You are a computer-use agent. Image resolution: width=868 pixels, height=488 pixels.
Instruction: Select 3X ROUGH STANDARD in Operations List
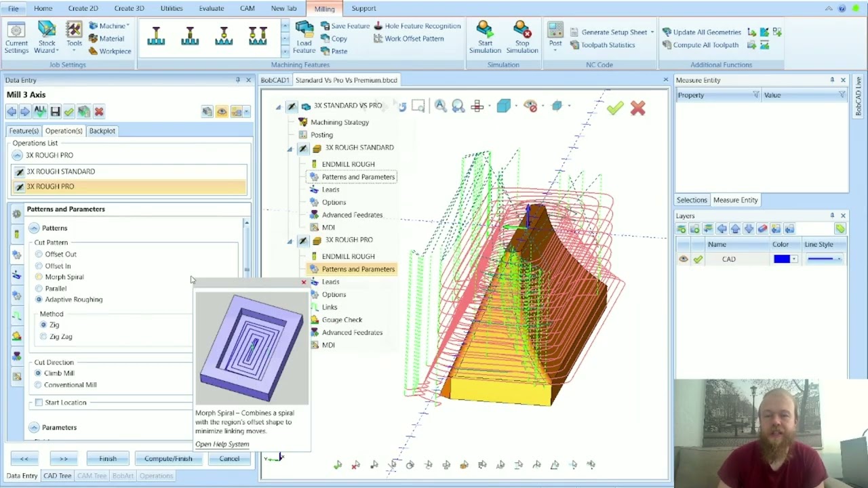pos(130,171)
